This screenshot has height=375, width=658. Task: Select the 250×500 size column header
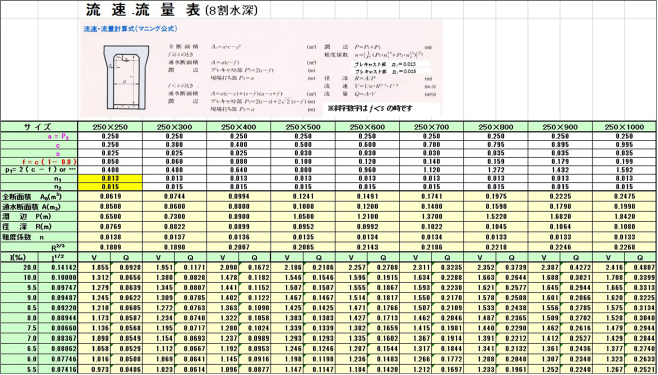pos(303,127)
